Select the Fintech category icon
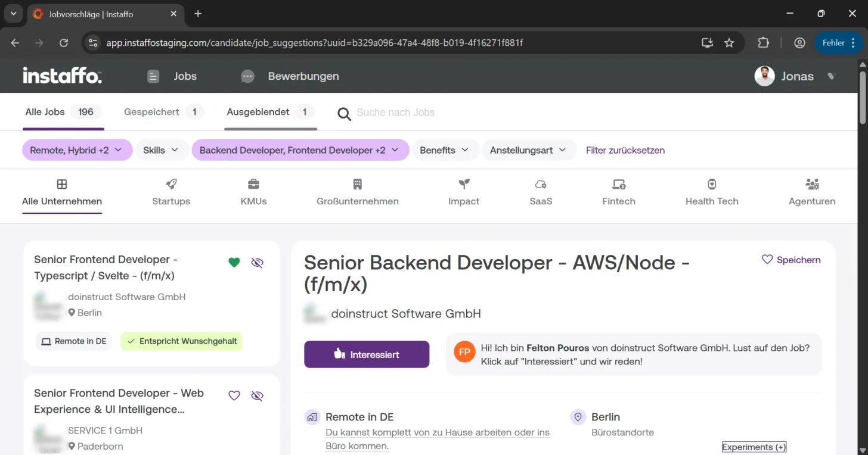This screenshot has height=455, width=868. (619, 184)
